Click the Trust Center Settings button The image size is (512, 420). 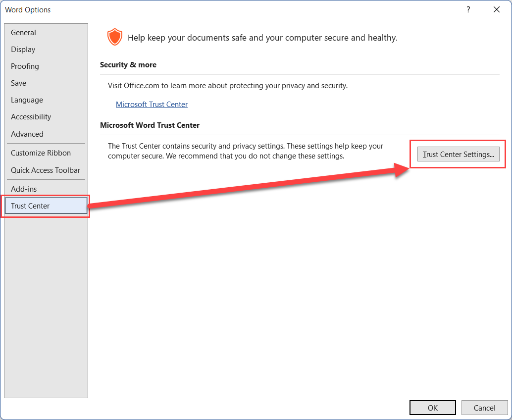tap(458, 154)
